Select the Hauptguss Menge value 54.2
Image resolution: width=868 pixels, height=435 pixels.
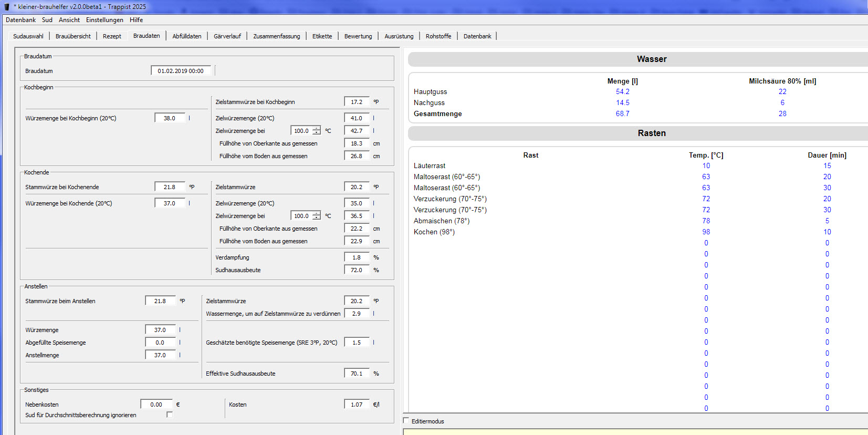(622, 92)
